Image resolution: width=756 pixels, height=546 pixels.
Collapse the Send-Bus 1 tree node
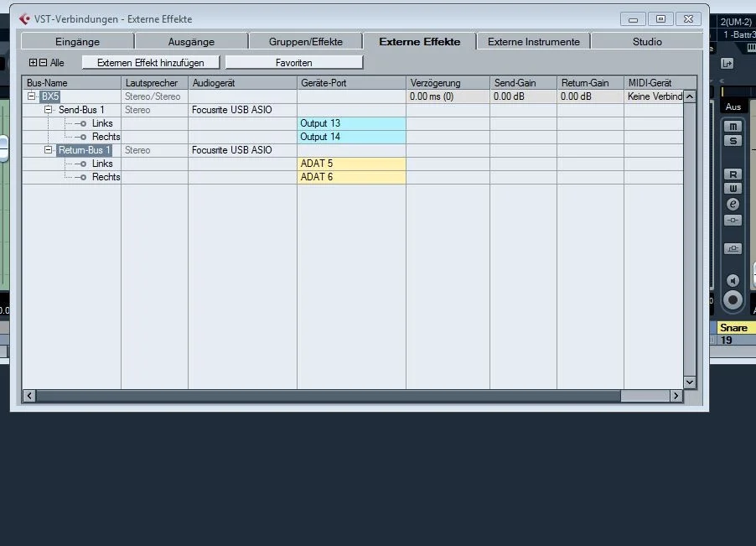tap(49, 110)
